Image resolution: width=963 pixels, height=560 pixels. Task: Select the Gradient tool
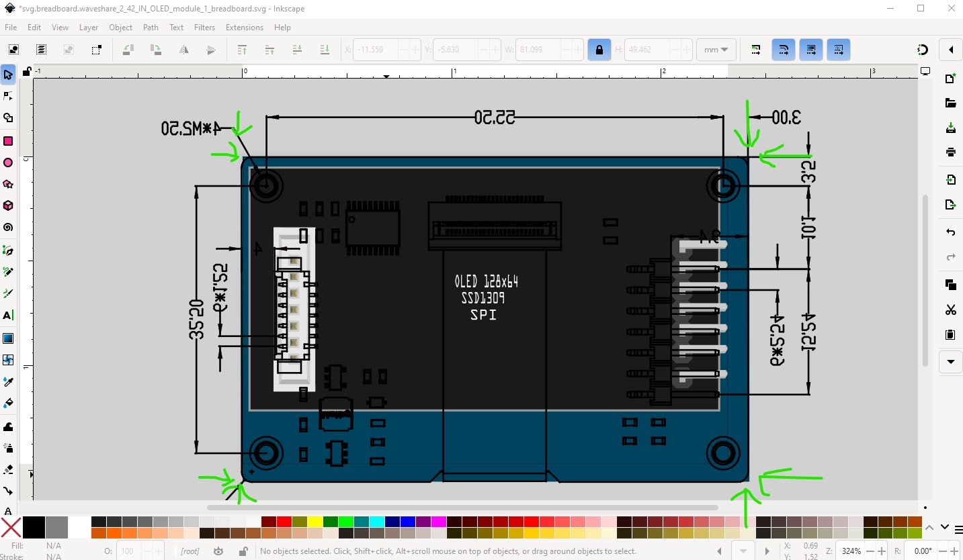(x=8, y=338)
